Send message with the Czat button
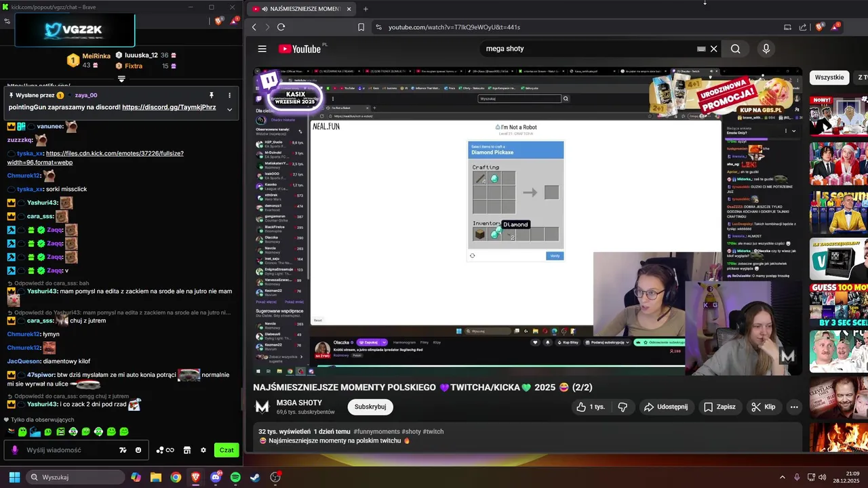The image size is (868, 488). (x=226, y=450)
